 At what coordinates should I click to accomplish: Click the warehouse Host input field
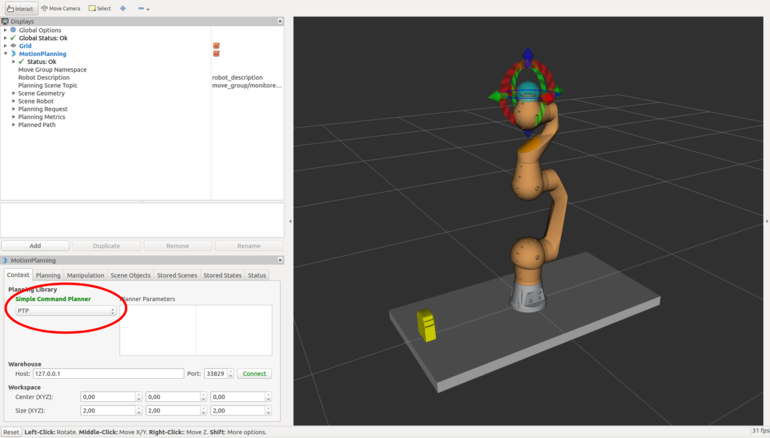pyautogui.click(x=108, y=374)
